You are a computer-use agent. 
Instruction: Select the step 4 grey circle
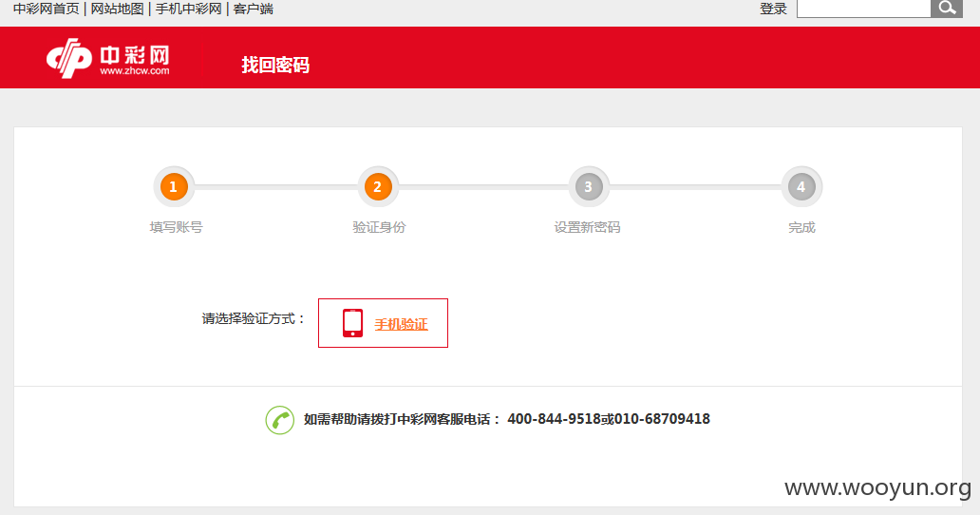pos(801,187)
